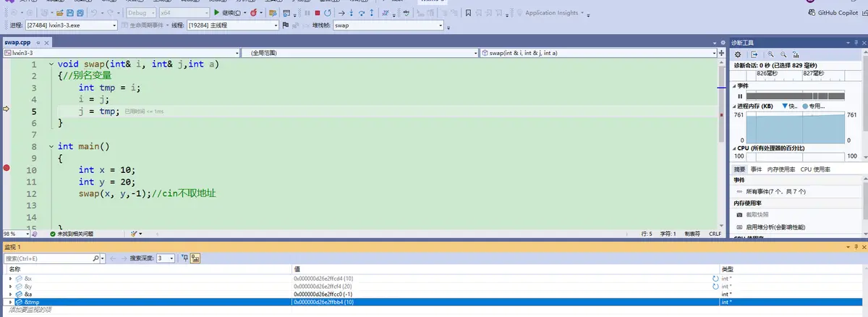The height and width of the screenshot is (317, 868).
Task: Zoom out on diagnostic timeline
Action: 783,54
